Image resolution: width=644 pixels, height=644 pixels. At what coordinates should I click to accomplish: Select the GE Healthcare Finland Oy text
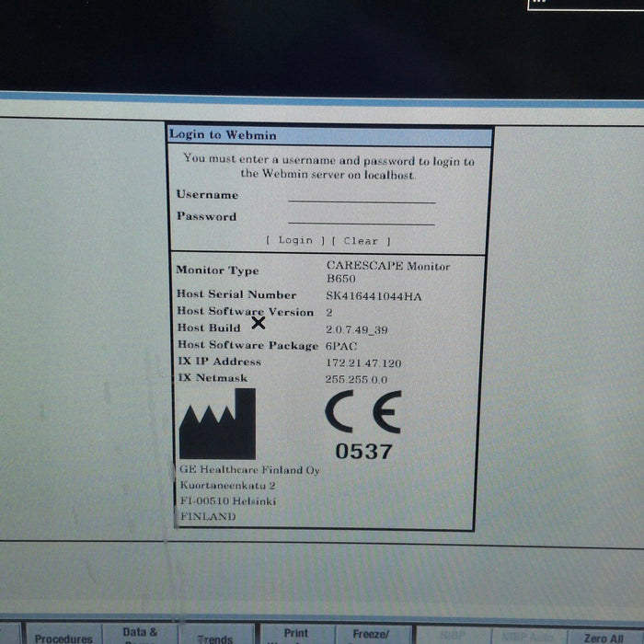coord(249,470)
